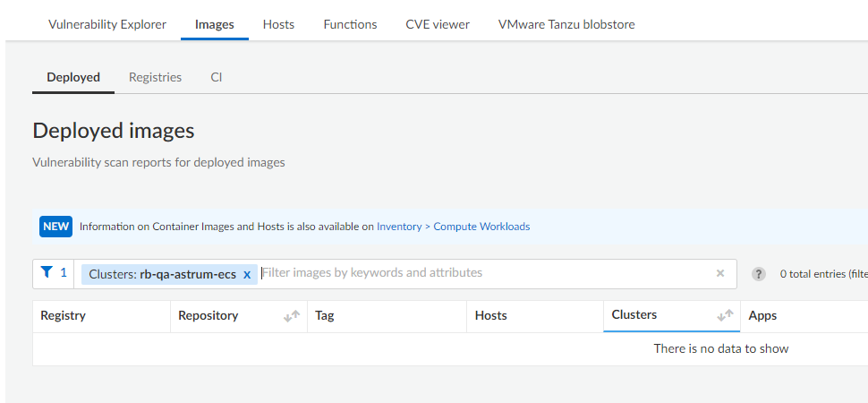This screenshot has height=403, width=868.
Task: Open the Hosts tab
Action: (278, 24)
